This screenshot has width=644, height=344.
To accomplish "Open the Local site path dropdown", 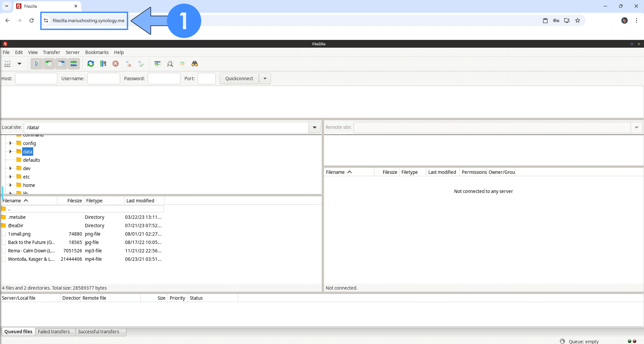I will click(315, 128).
